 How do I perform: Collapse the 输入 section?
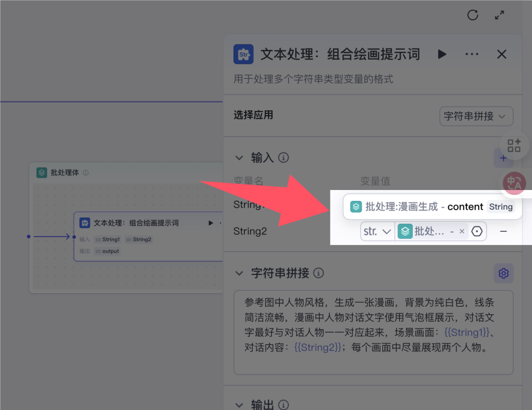coord(239,158)
